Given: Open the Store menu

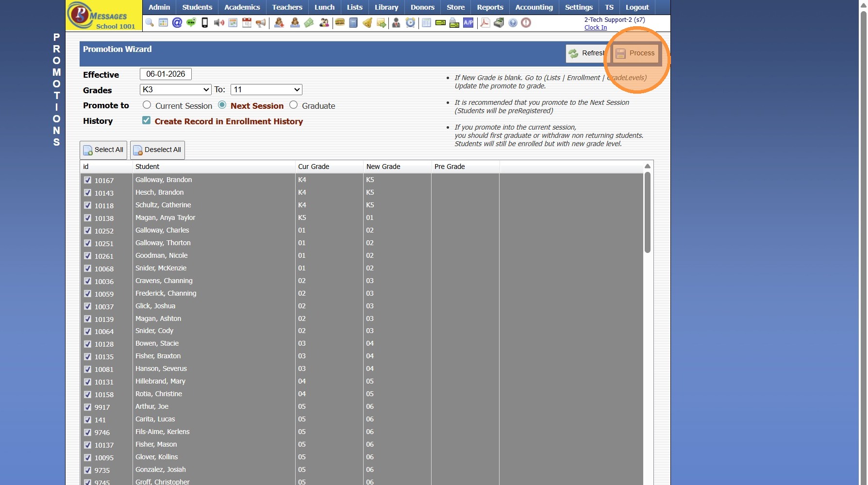Looking at the screenshot, I should pyautogui.click(x=456, y=7).
